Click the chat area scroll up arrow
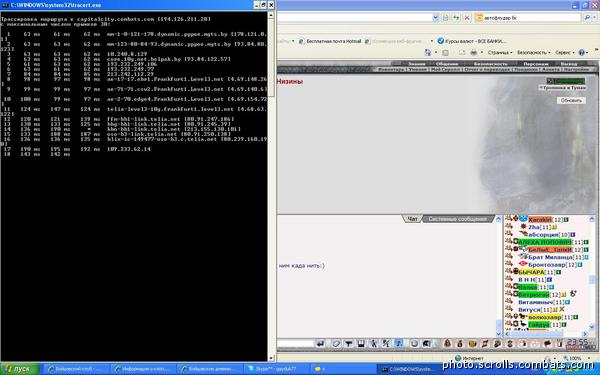Screen dimensions: 600x375 (x=498, y=219)
